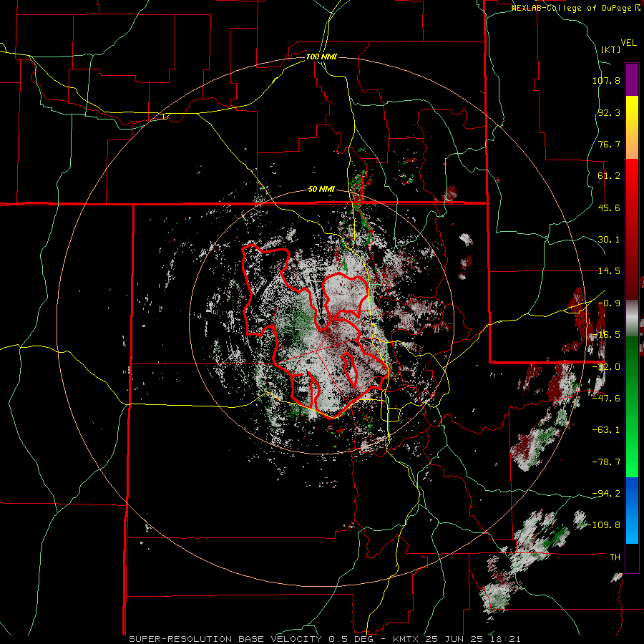Pick the gray near-zero segment of color bar

(x=632, y=316)
